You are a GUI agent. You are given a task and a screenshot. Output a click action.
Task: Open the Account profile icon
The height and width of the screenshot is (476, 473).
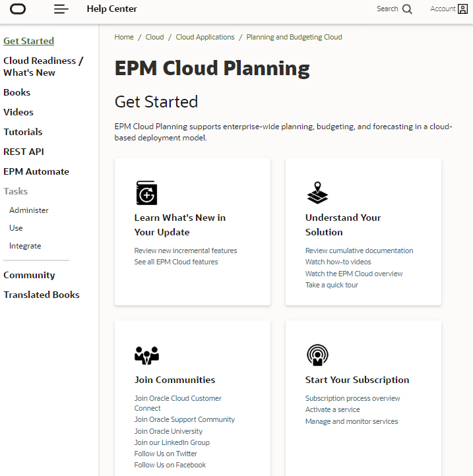pyautogui.click(x=462, y=9)
